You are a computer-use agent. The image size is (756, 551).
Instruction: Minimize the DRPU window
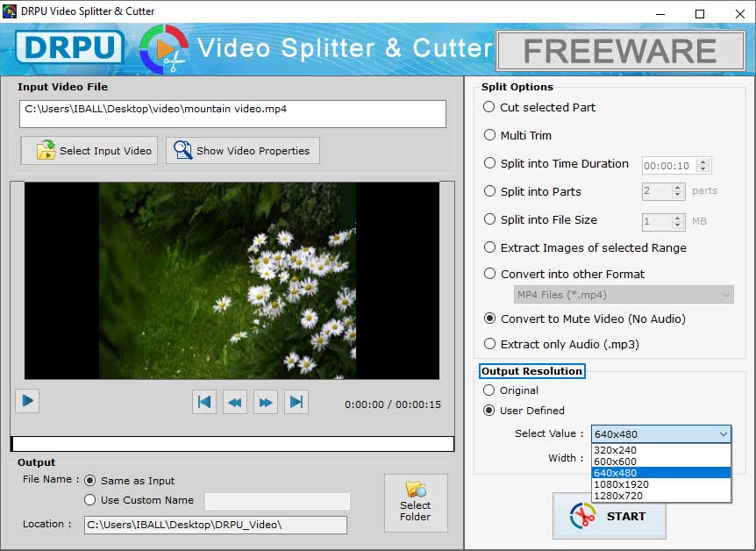tap(660, 14)
